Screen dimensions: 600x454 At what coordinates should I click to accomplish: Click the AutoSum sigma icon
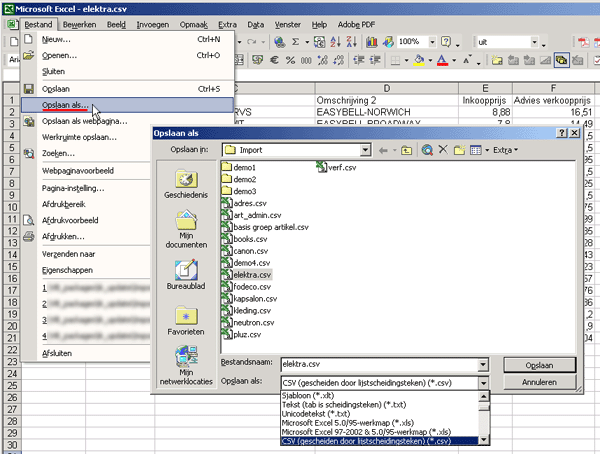(x=296, y=42)
